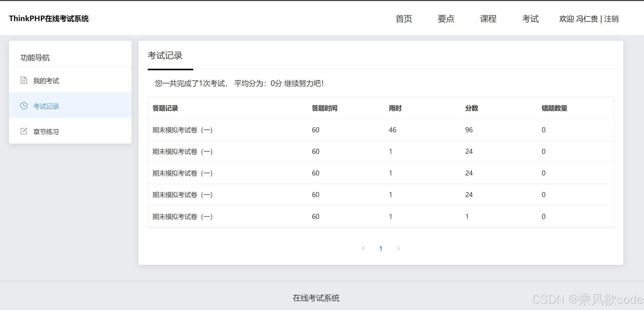Viewport: 644px width, 310px height.
Task: Click the document icon beside 我的考试
Action: pos(24,80)
